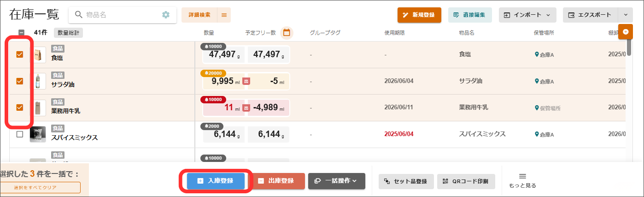Open 業務用牛乳 carton thumbnail
Image resolution: width=644 pixels, height=197 pixels.
coord(38,107)
